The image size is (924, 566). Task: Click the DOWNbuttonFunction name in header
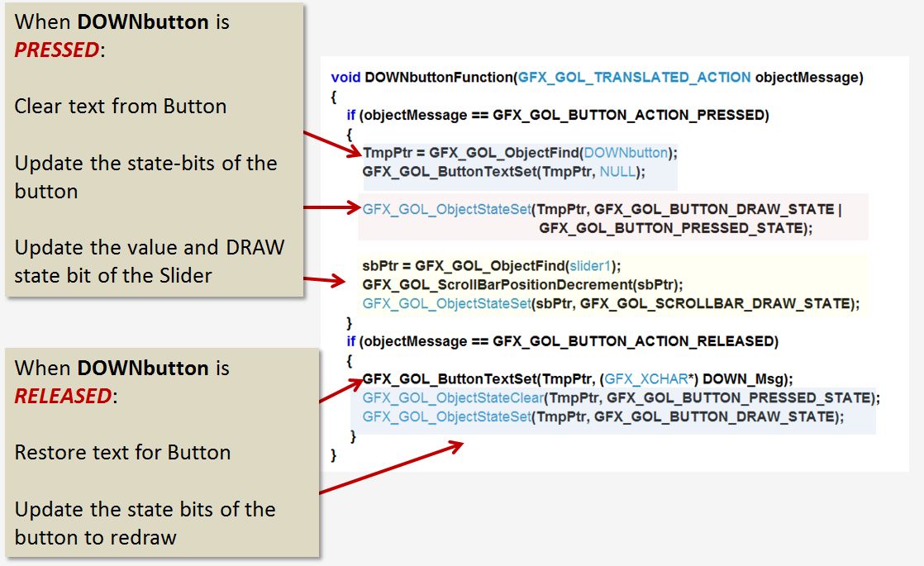[439, 77]
